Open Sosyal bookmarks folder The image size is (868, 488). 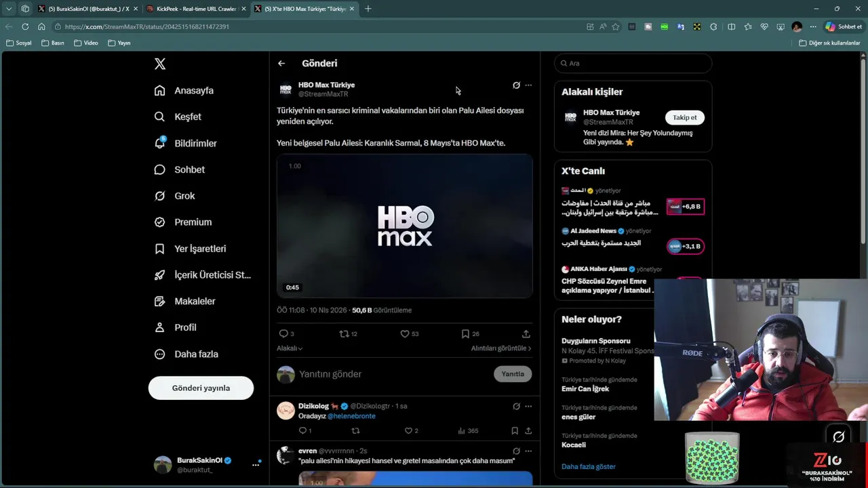(19, 43)
